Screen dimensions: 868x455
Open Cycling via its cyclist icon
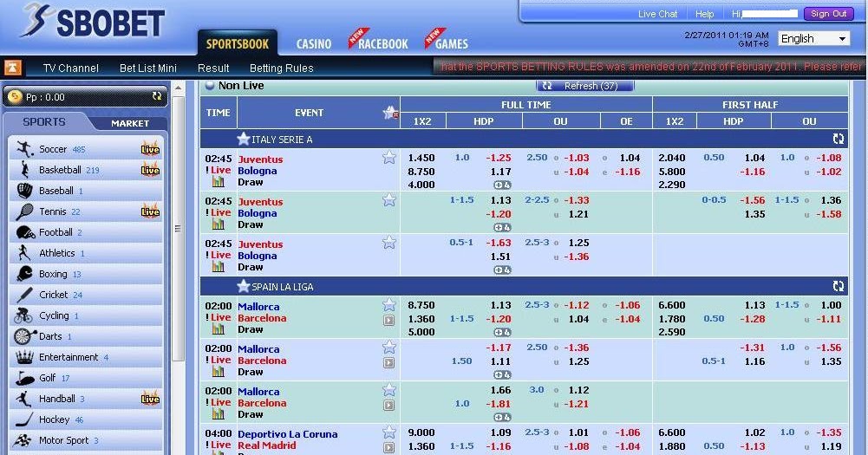[23, 315]
